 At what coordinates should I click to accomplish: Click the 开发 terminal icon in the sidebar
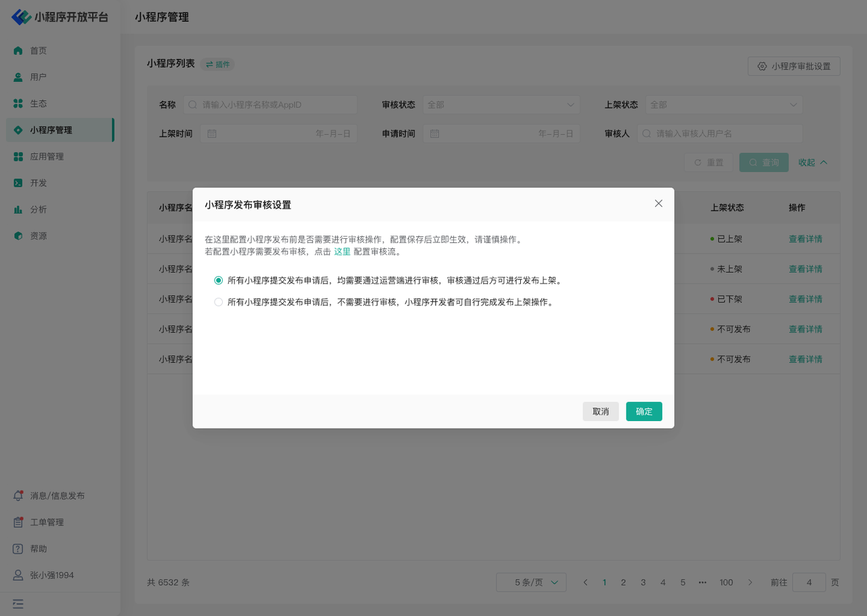click(18, 183)
